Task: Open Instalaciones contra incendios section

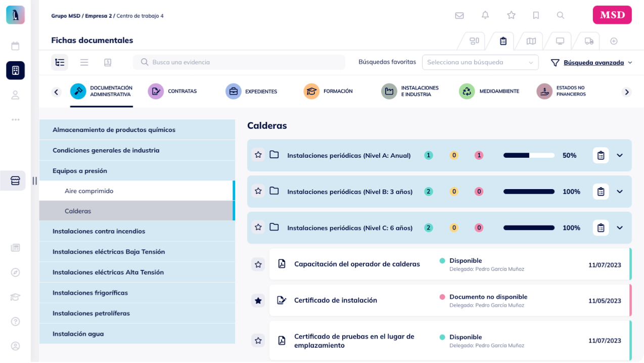Action: pyautogui.click(x=137, y=231)
